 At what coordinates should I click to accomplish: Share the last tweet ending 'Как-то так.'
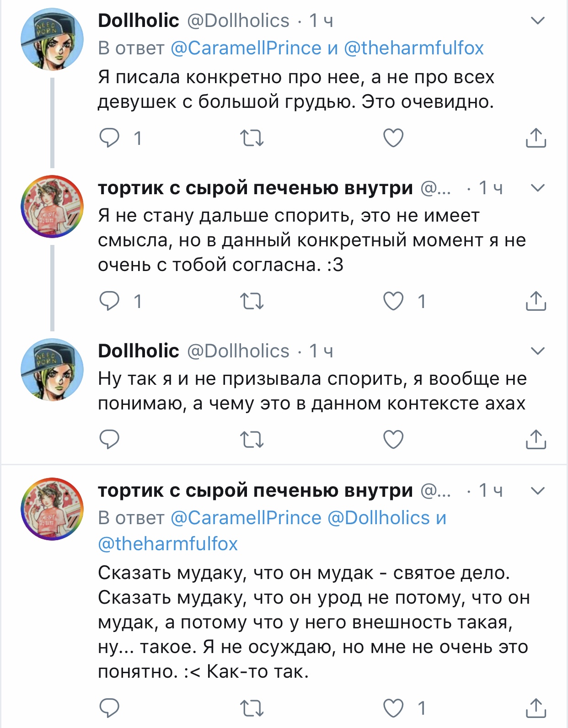[x=536, y=708]
